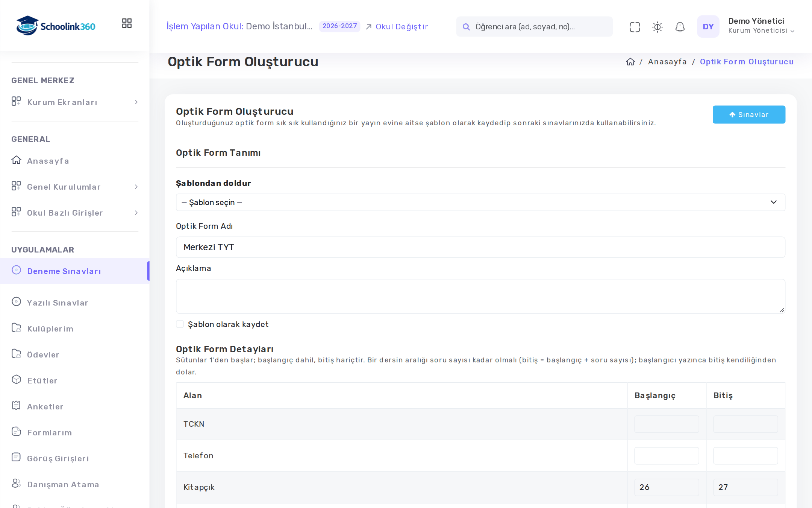
Task: Click the DY user avatar
Action: tap(708, 26)
